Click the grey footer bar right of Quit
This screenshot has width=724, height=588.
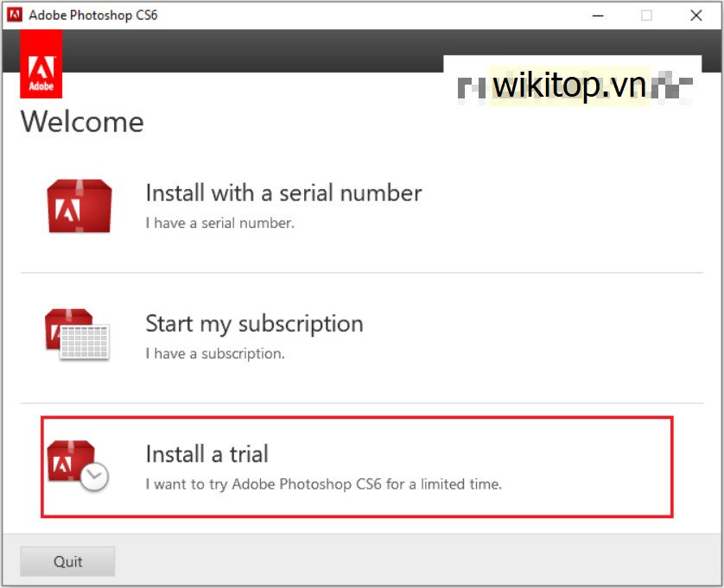click(x=415, y=561)
